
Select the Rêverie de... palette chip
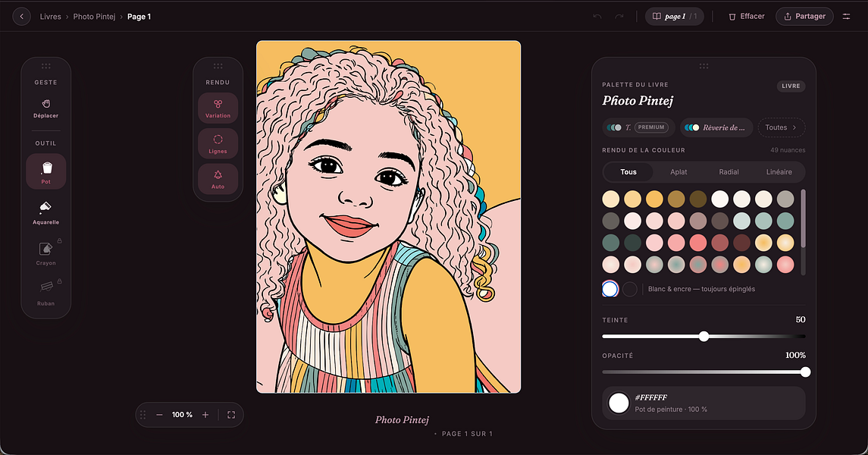point(716,127)
